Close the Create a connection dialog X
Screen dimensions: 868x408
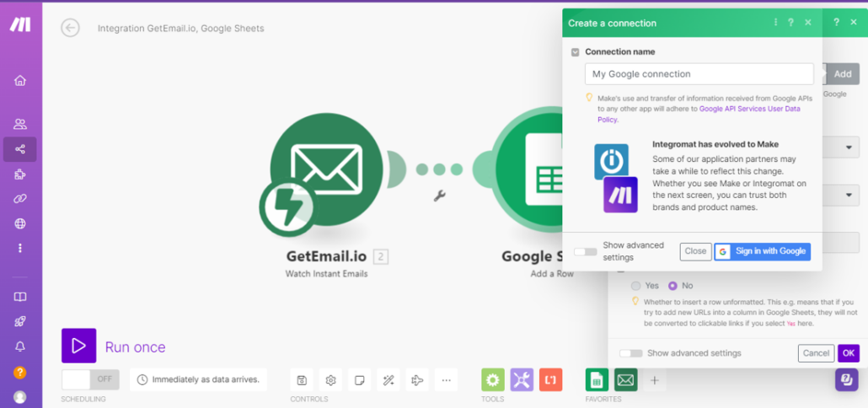[x=807, y=22]
